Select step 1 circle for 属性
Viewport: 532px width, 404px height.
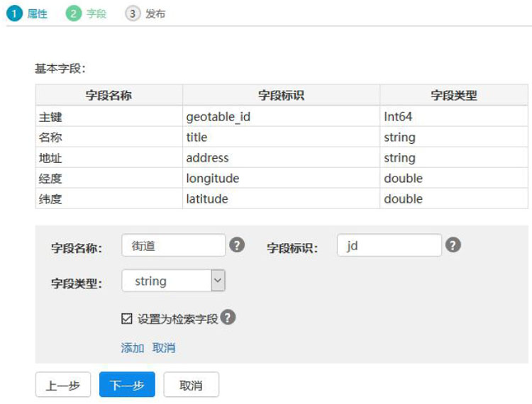pyautogui.click(x=14, y=13)
